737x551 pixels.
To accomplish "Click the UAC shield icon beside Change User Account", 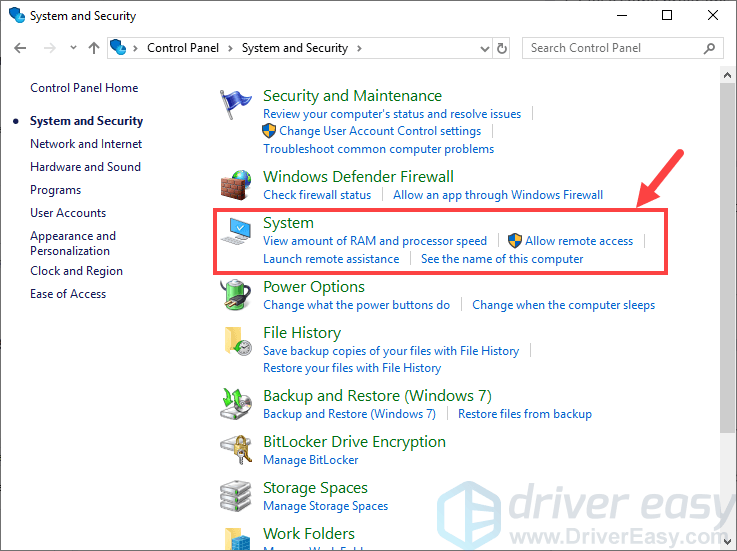I will (x=269, y=131).
